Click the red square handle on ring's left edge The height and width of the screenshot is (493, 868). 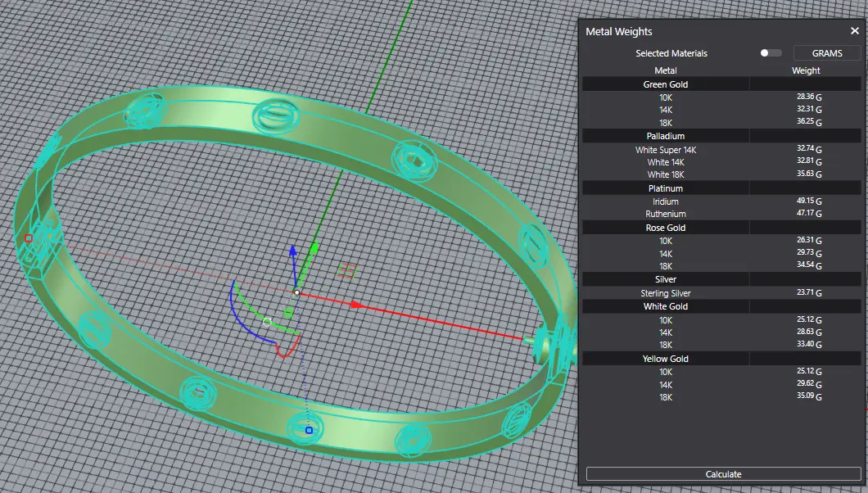click(x=29, y=238)
